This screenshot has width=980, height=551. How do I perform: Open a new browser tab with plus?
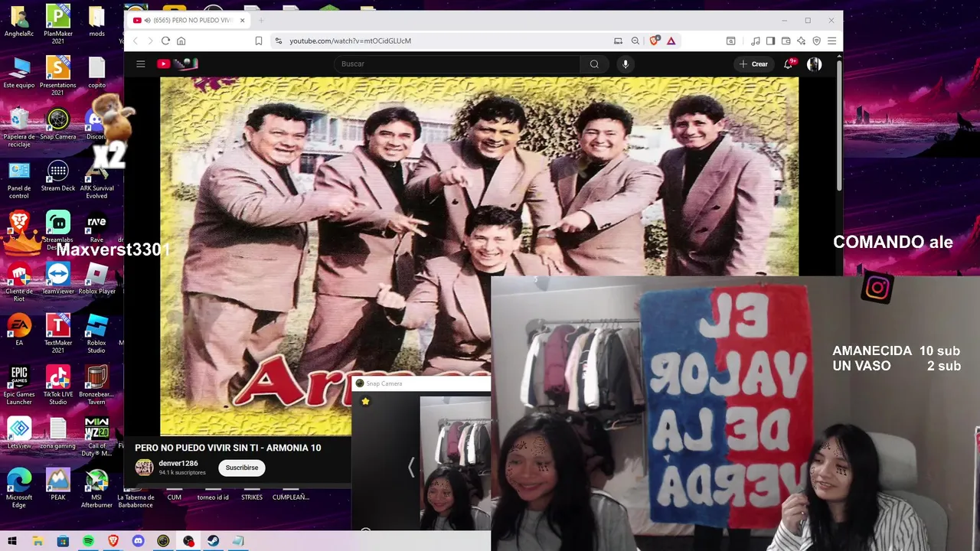pyautogui.click(x=260, y=20)
